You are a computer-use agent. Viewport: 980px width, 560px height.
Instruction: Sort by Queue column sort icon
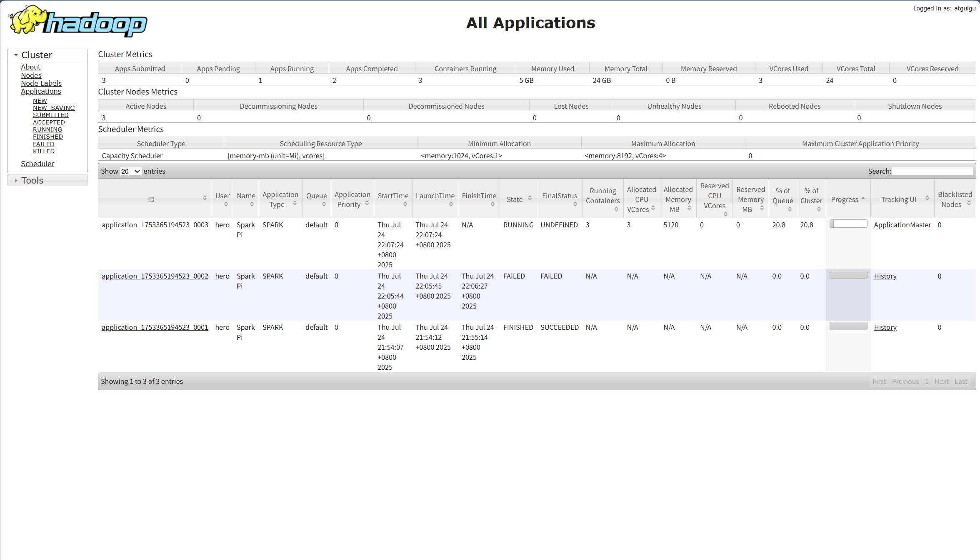pos(324,204)
